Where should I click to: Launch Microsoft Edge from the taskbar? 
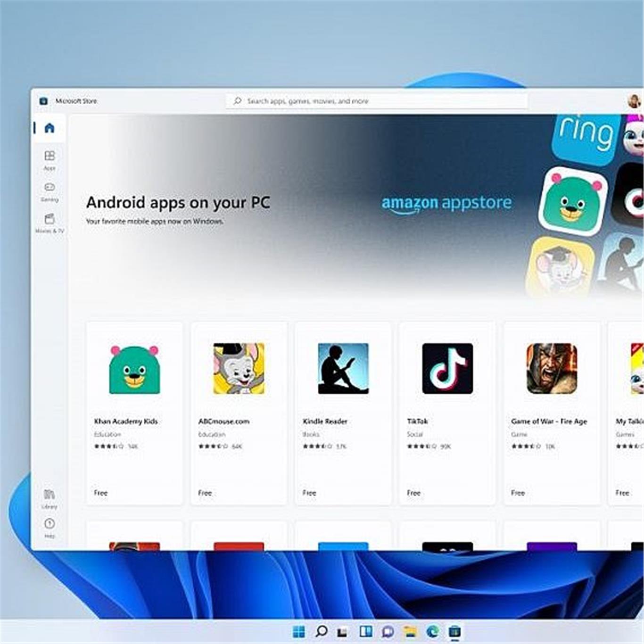pos(432,632)
